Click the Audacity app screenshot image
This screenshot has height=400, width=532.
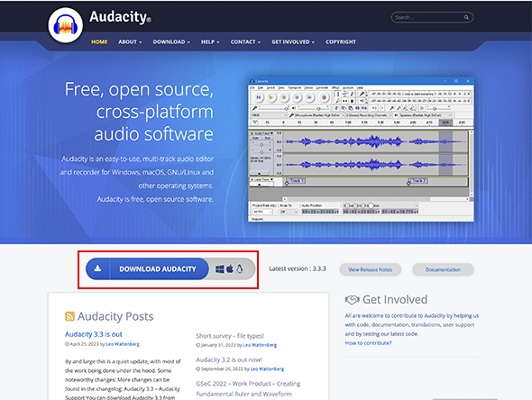pos(361,150)
